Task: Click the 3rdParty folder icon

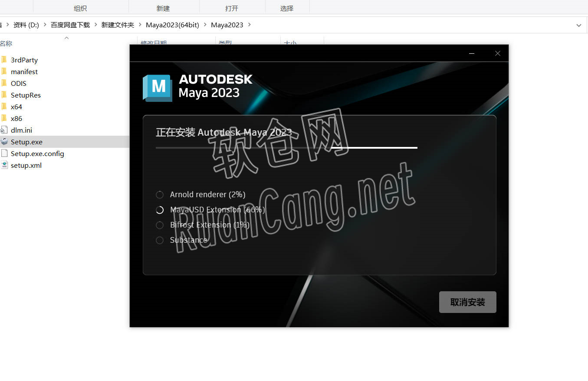Action: pos(4,60)
